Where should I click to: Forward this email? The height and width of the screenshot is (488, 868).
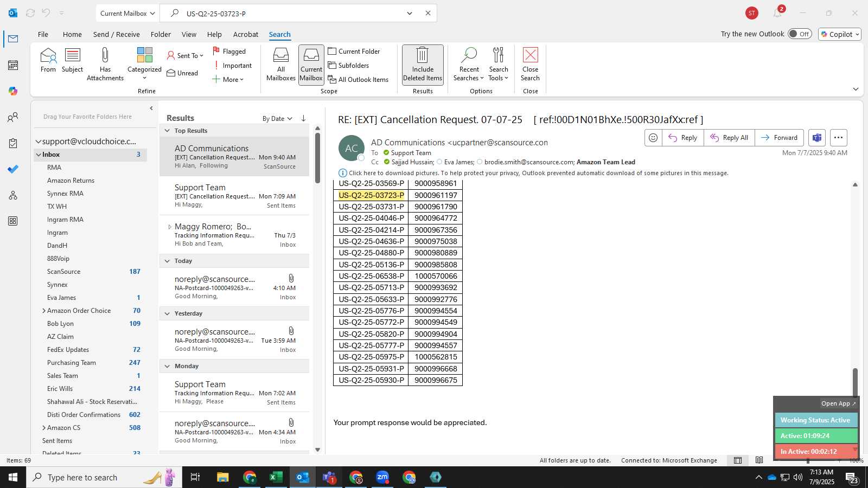click(779, 138)
